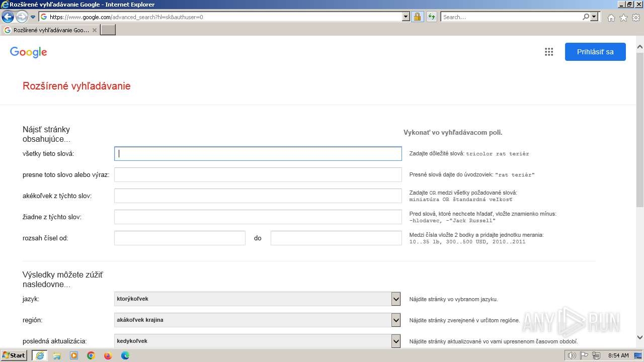Click the 'akékoľvek z týchto slov' field
Viewport: 644px width, 362px height.
pos(258,196)
